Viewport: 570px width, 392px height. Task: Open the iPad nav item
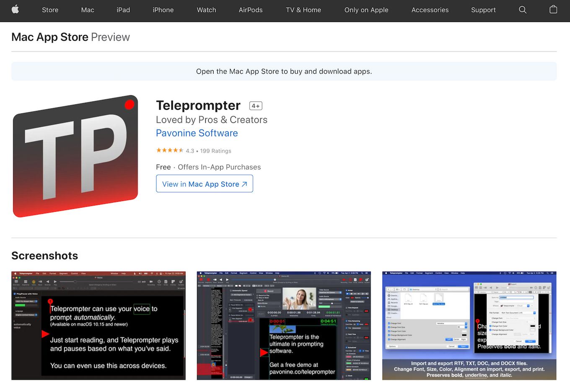tap(123, 10)
